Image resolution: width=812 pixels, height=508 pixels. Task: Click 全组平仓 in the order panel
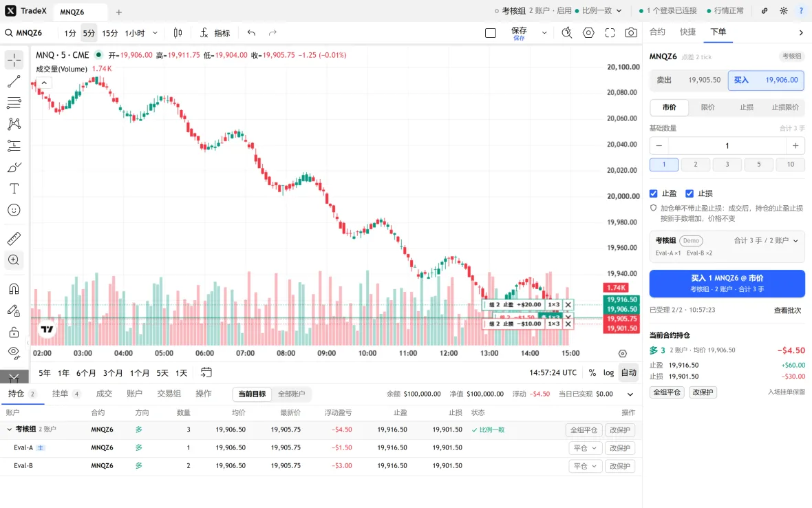tap(667, 392)
